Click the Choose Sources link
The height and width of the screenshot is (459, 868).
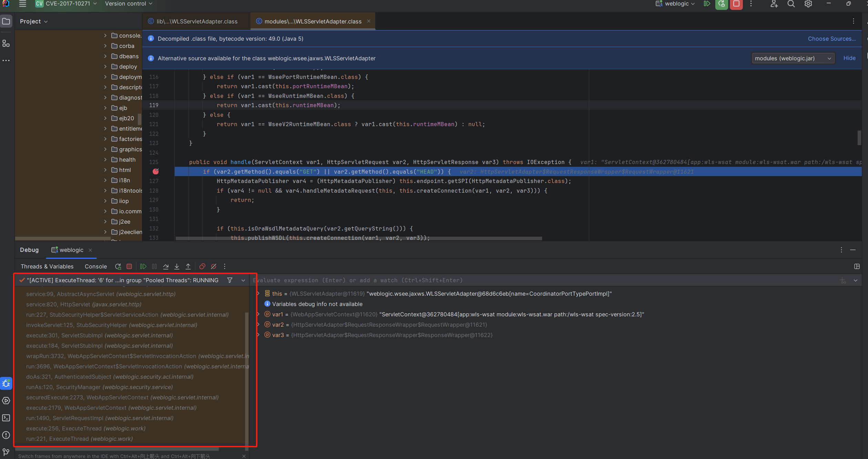[831, 39]
